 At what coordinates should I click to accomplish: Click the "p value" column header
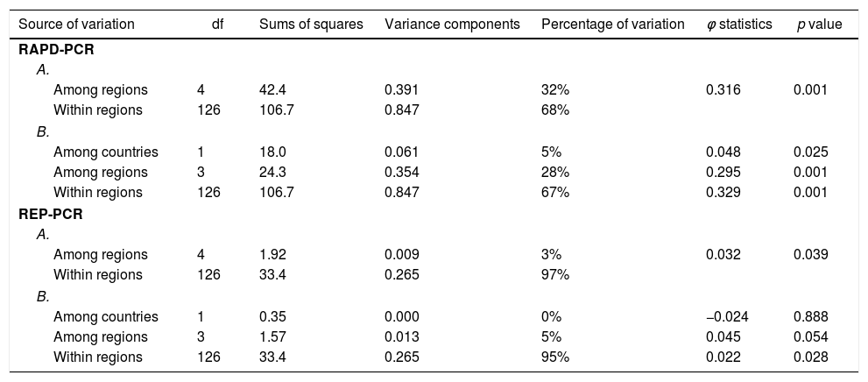pyautogui.click(x=819, y=25)
